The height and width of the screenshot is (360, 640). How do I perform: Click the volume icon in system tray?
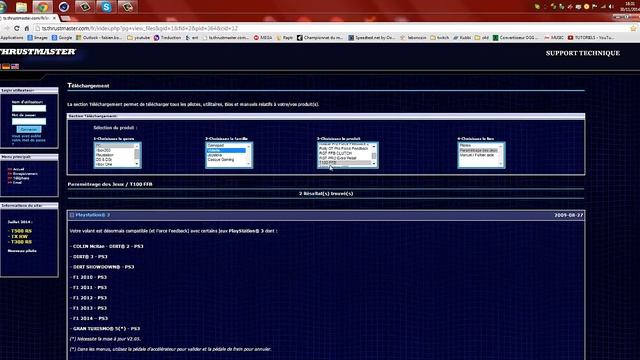(x=611, y=7)
